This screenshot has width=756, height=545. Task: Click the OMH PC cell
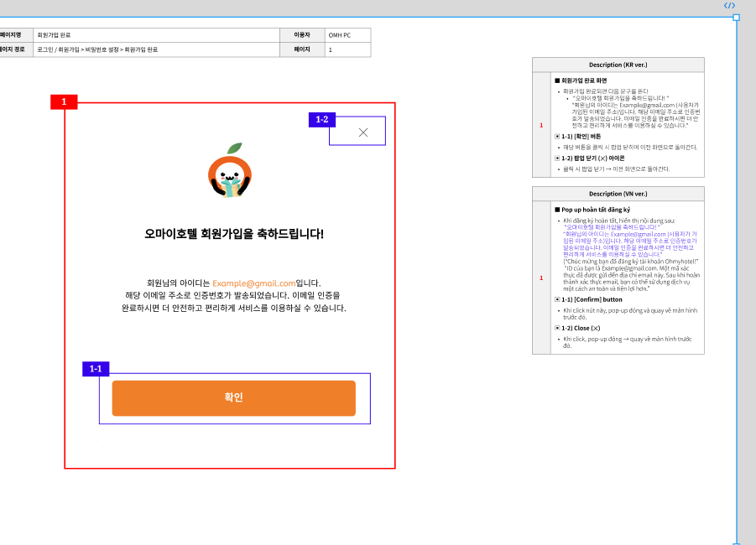347,35
